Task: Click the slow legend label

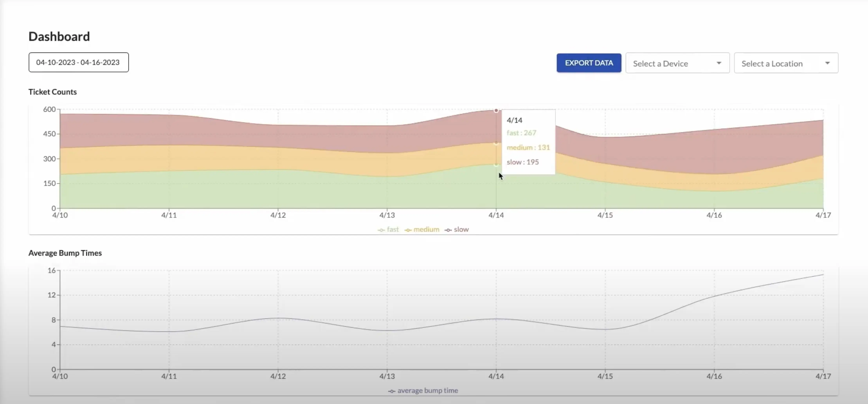Action: [461, 229]
